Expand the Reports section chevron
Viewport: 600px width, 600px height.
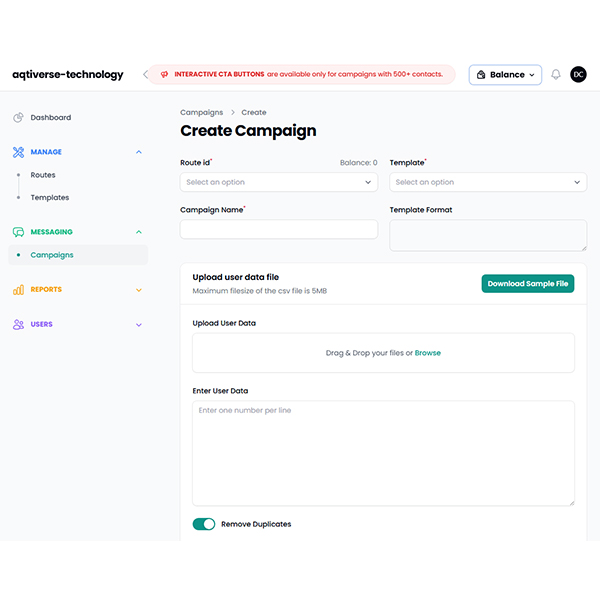[x=138, y=290]
